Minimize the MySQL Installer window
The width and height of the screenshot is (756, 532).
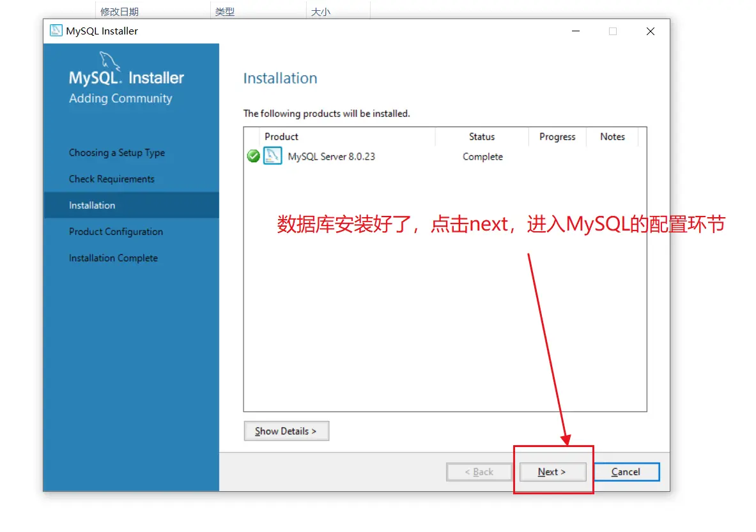coord(576,31)
